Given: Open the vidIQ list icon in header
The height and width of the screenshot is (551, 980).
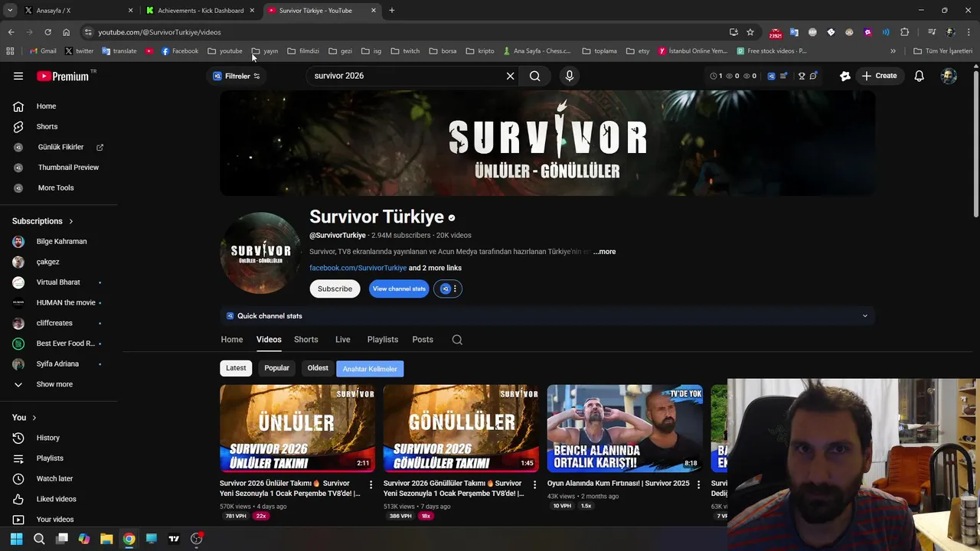Looking at the screenshot, I should (x=784, y=76).
